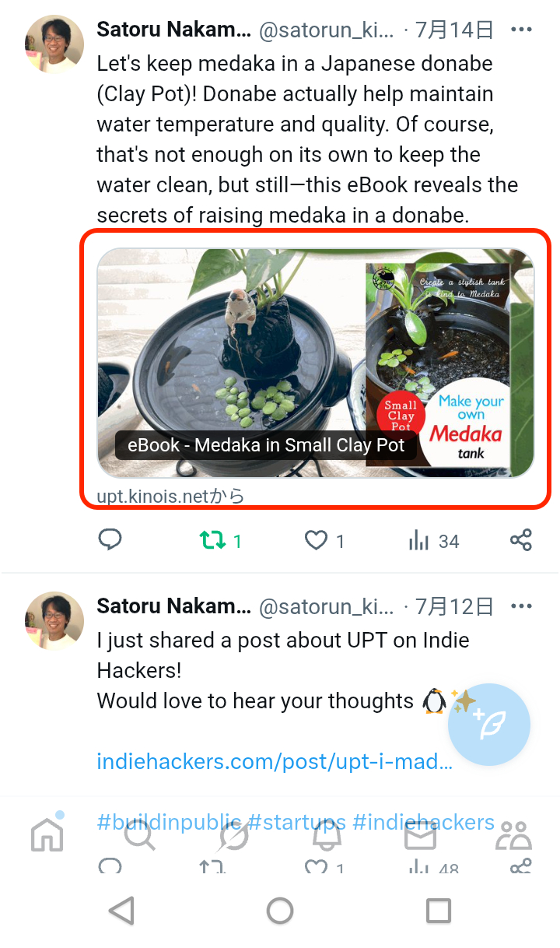Open the Communities tab
This screenshot has height=948, width=560.
[x=513, y=835]
